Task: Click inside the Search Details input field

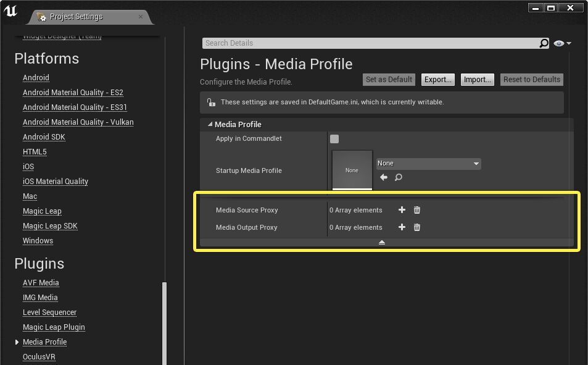Action: [370, 43]
